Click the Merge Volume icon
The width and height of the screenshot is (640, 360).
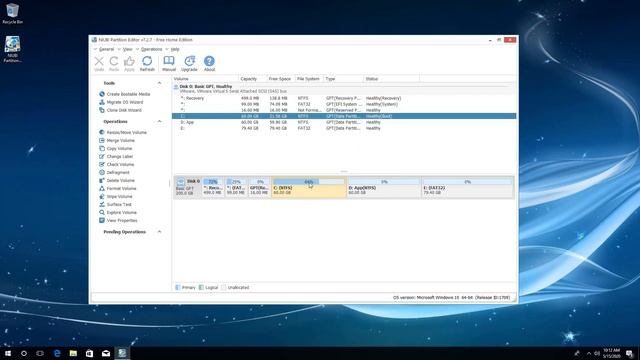tap(102, 140)
